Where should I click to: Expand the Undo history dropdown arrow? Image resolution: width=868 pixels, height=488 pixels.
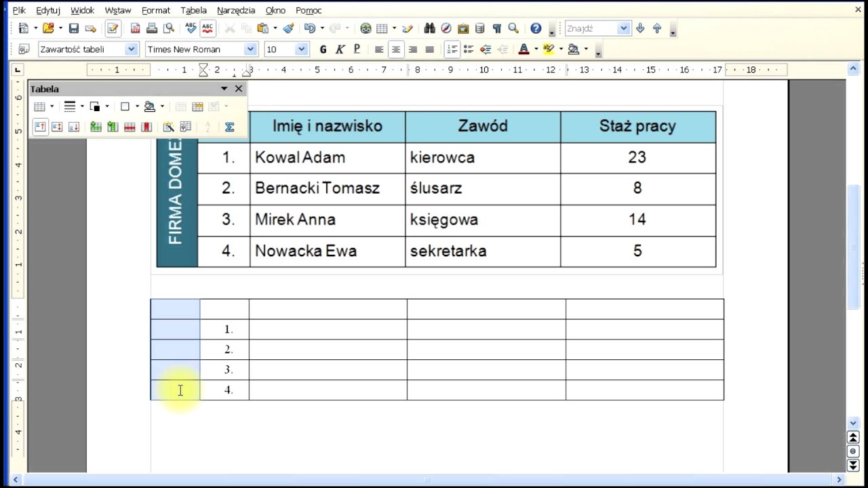(x=322, y=28)
